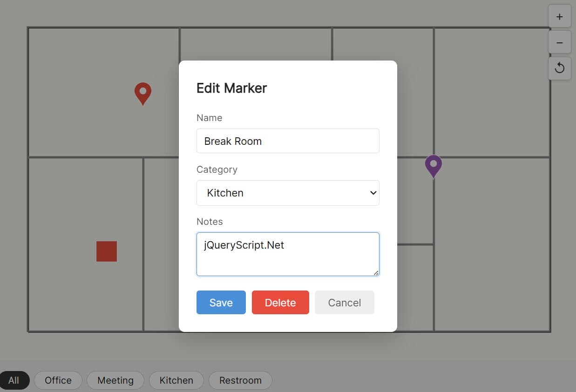Click the zoom in plus icon
This screenshot has height=392, width=576.
tap(559, 16)
